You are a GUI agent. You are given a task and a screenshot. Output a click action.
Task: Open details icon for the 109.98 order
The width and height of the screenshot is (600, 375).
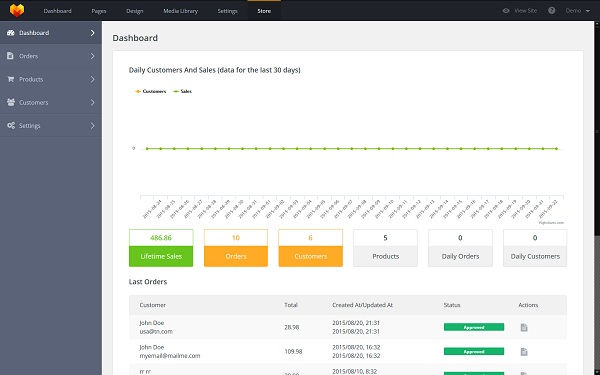(x=524, y=352)
